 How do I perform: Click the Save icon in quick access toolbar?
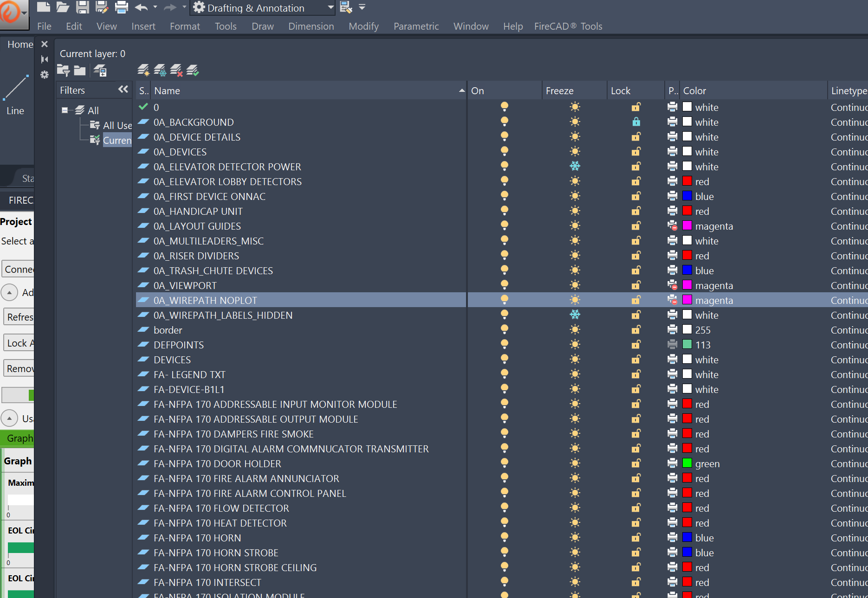click(82, 7)
